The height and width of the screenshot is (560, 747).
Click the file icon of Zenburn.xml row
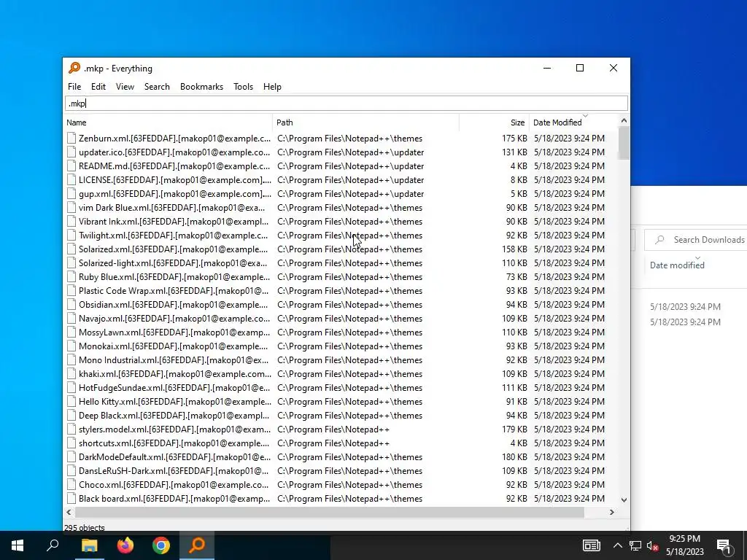click(71, 139)
